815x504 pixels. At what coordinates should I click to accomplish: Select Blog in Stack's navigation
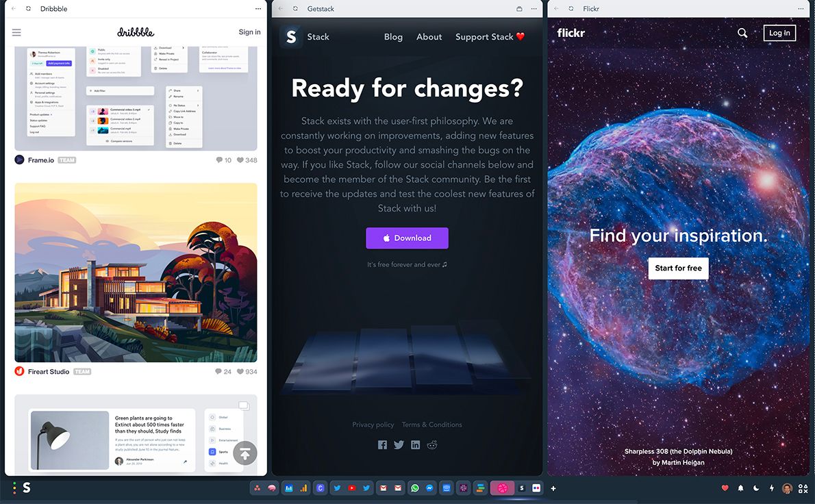point(393,37)
